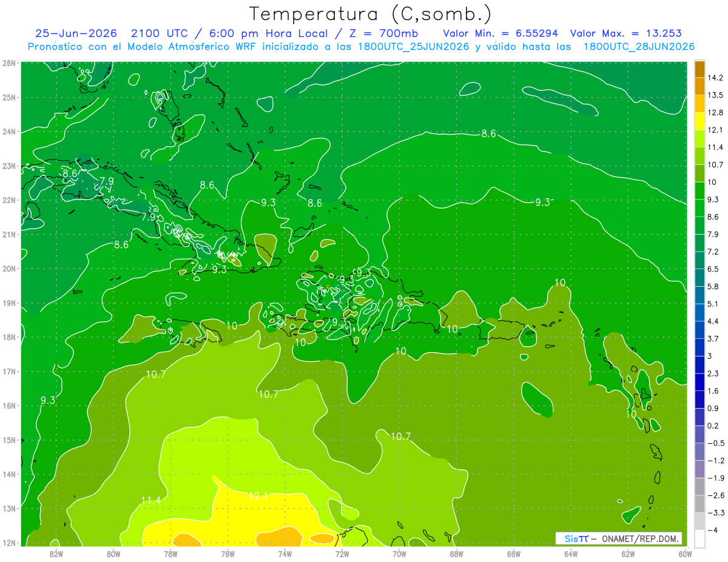The image size is (728, 562).
Task: Click the '80W' longitude label
Action: pos(113,554)
